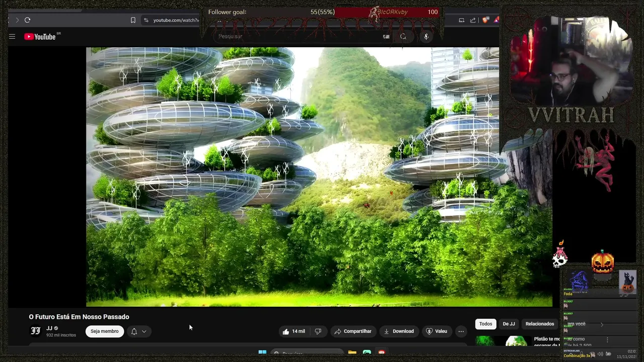Focus the youtube.com address bar
This screenshot has height=362, width=644.
(x=176, y=20)
